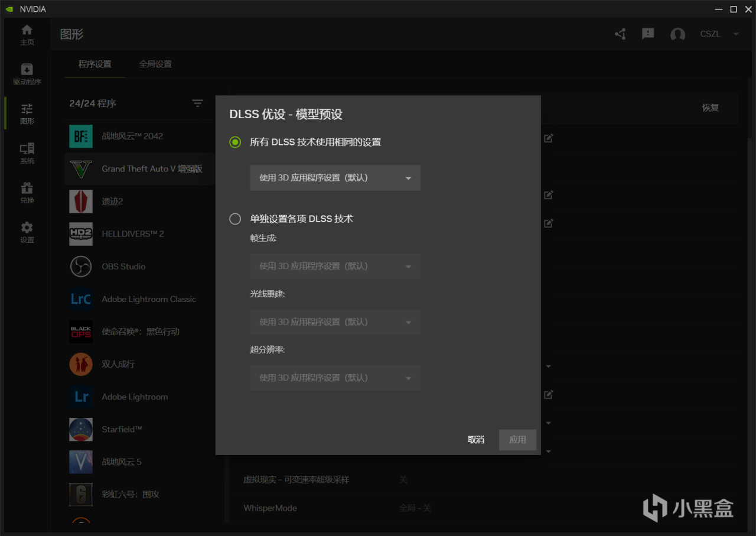Open the 驱动程序 drivers section
The height and width of the screenshot is (536, 756).
coord(27,74)
